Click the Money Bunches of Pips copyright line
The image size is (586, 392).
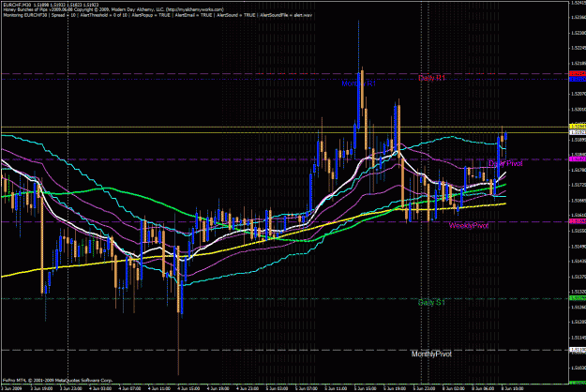(113, 9)
